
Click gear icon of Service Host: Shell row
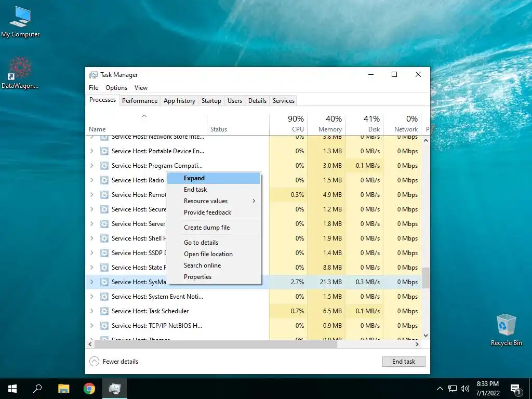(x=104, y=238)
